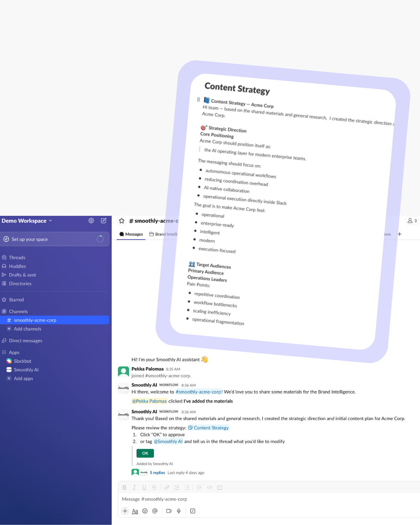Toggle italic formatting in composer

pyautogui.click(x=134, y=487)
